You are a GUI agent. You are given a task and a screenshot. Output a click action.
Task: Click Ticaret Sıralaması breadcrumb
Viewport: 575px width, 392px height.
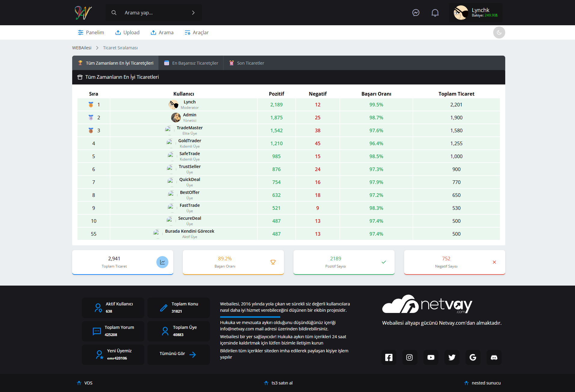[120, 48]
